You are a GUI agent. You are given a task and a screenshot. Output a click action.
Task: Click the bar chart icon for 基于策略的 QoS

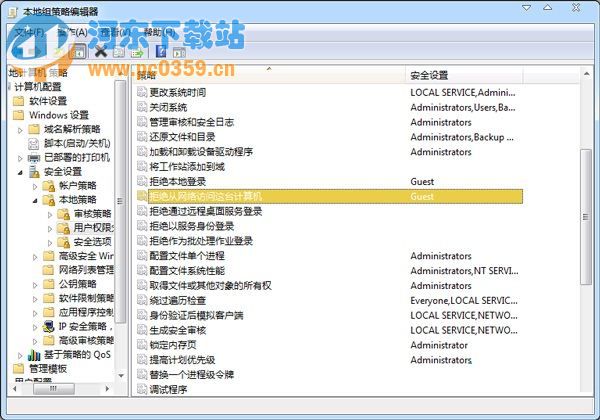(x=34, y=355)
